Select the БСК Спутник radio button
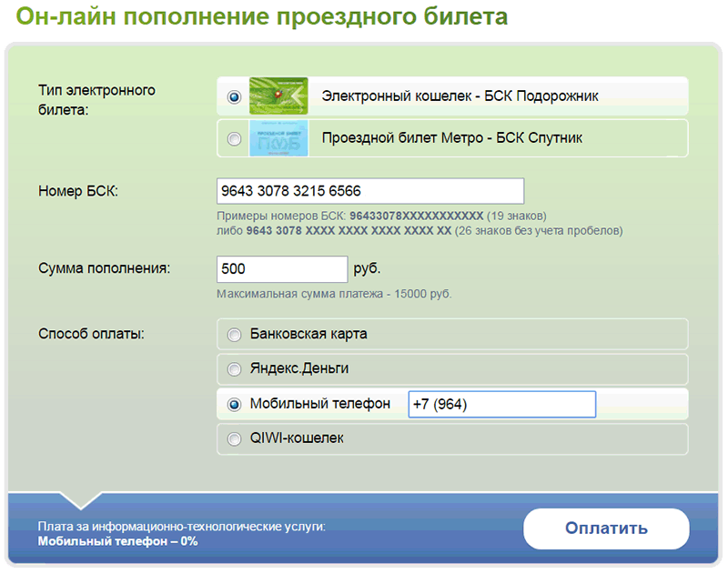The image size is (728, 574). (235, 139)
